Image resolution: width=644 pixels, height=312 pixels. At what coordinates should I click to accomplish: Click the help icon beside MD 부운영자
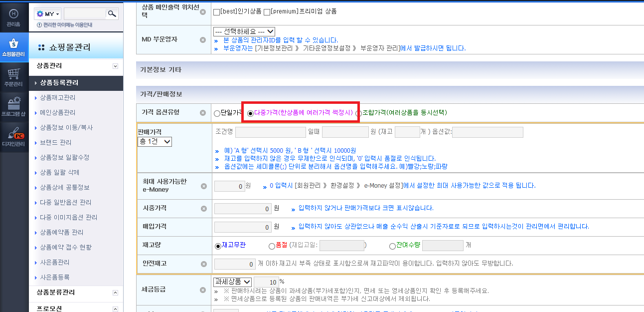pyautogui.click(x=202, y=40)
